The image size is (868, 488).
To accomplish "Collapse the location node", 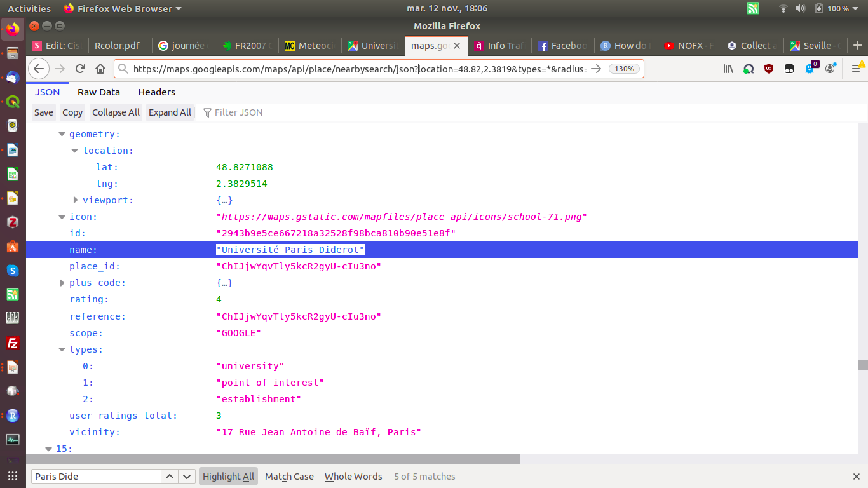I will click(x=75, y=151).
